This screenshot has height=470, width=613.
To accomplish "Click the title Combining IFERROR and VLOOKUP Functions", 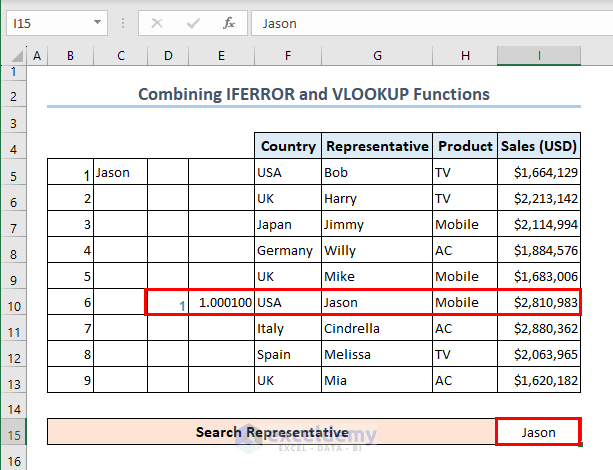I will pyautogui.click(x=313, y=94).
